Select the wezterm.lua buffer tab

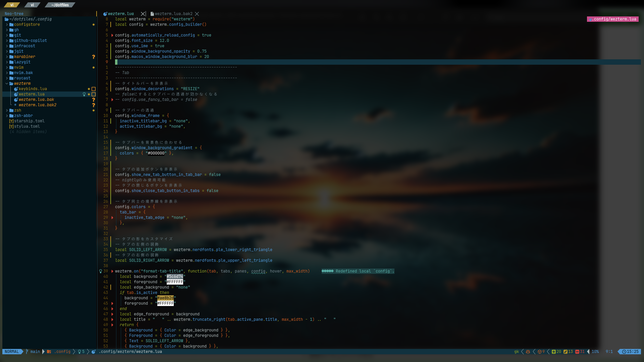tap(121, 14)
